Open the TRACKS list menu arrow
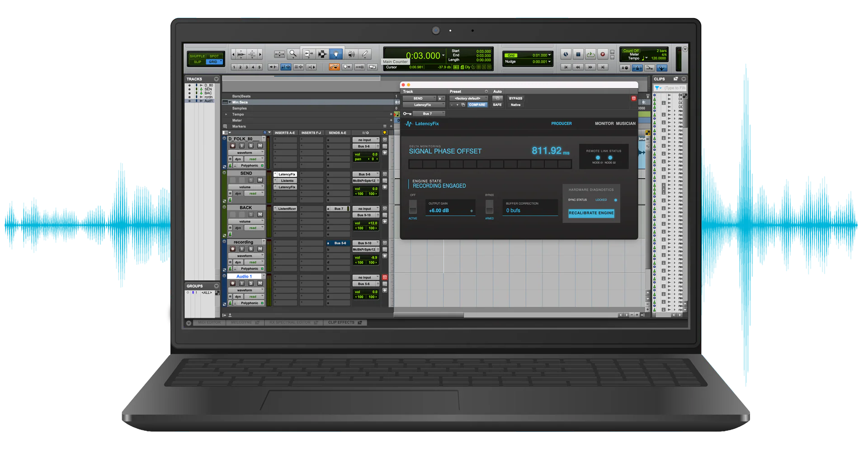 coord(216,79)
